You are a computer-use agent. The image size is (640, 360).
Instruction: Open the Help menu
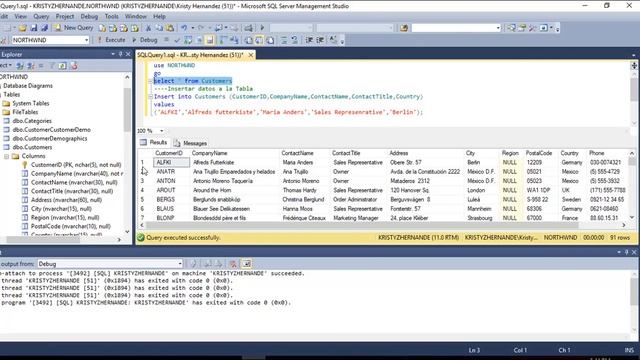159,16
